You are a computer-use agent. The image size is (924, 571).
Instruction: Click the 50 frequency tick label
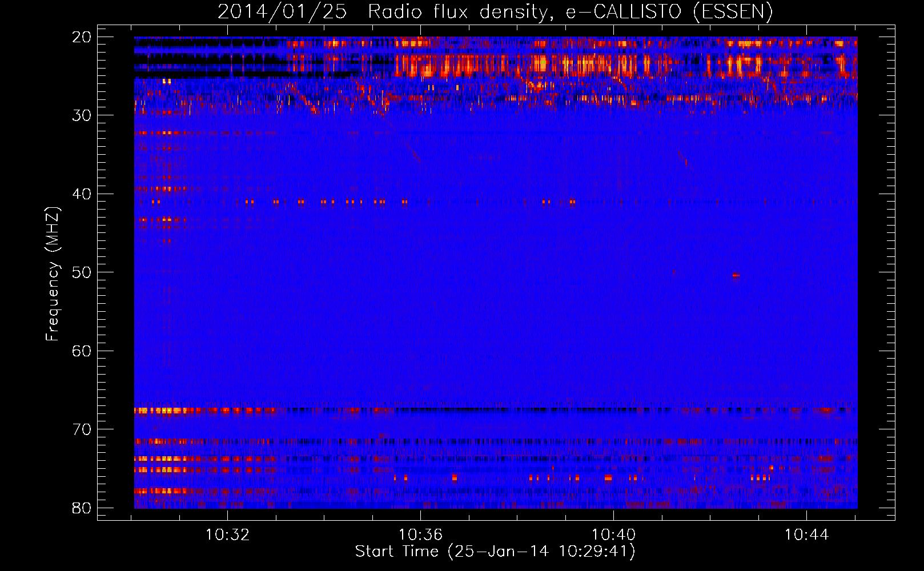pyautogui.click(x=82, y=272)
